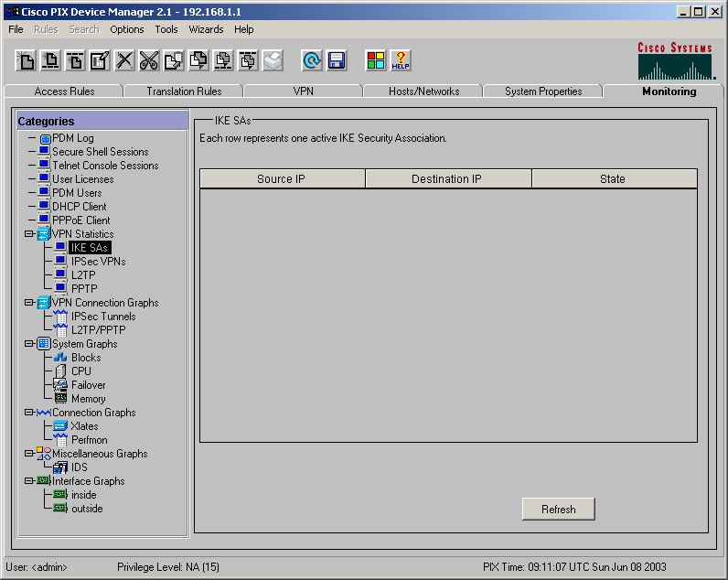The width and height of the screenshot is (728, 580).
Task: Click the CPU icon in System Graphs
Action: point(60,371)
